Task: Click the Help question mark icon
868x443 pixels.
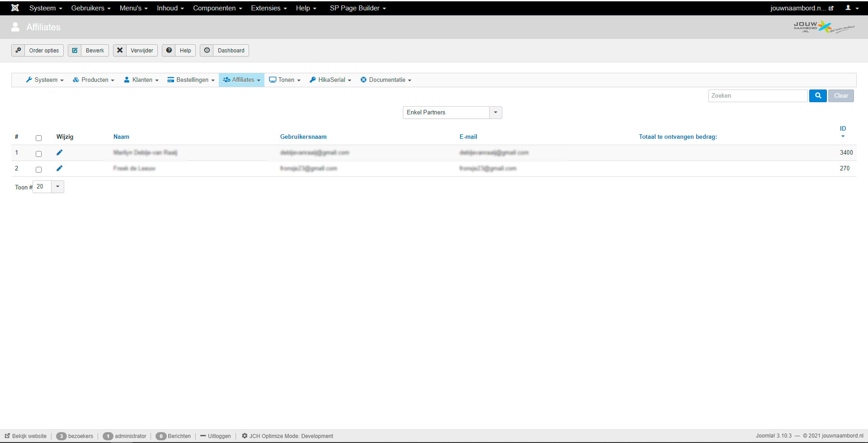Action: click(169, 50)
